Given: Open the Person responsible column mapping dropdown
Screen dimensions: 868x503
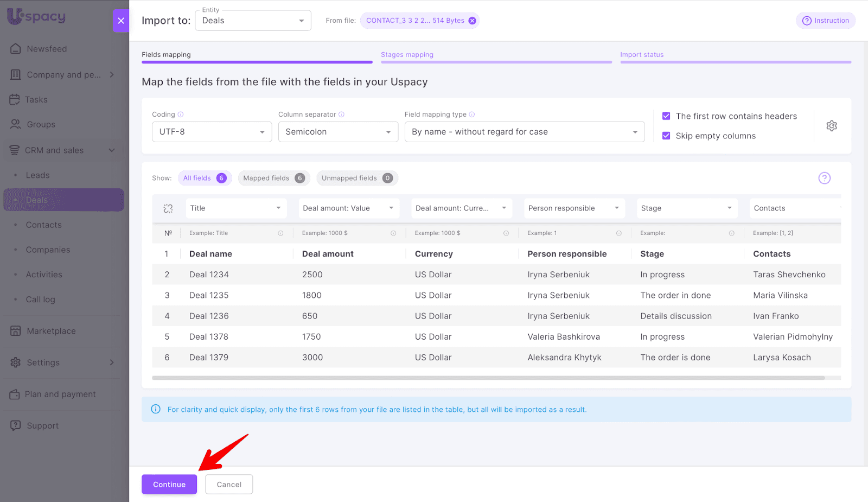Looking at the screenshot, I should (x=573, y=208).
